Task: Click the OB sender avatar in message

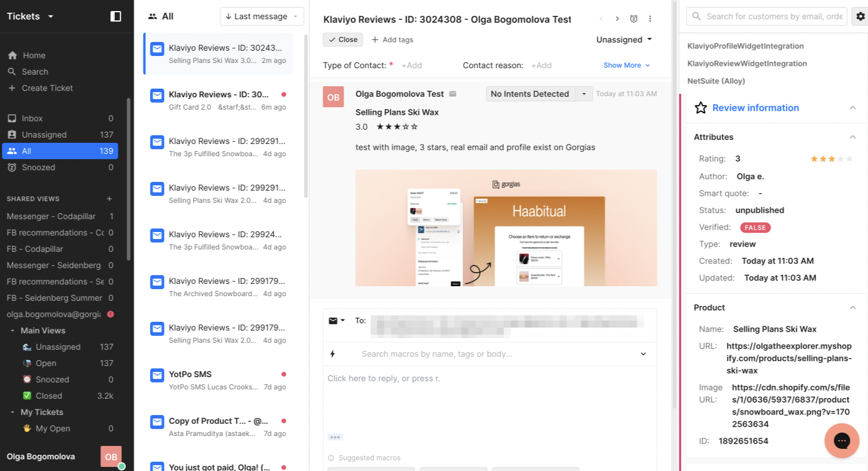Action: [x=334, y=97]
